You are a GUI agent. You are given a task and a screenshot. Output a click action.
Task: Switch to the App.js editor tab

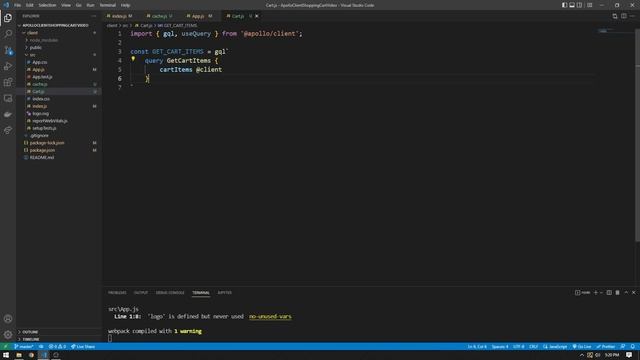click(x=198, y=16)
